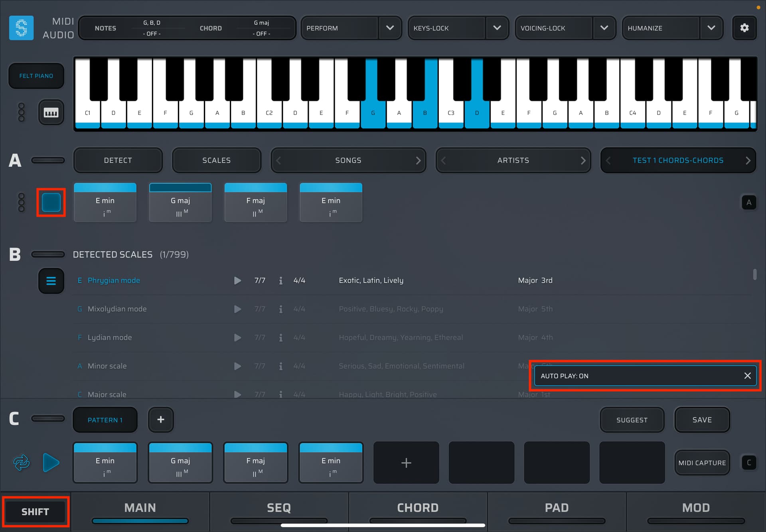Click the keyboard layout icon beside Felt Piano
The image size is (766, 532).
pos(51,112)
